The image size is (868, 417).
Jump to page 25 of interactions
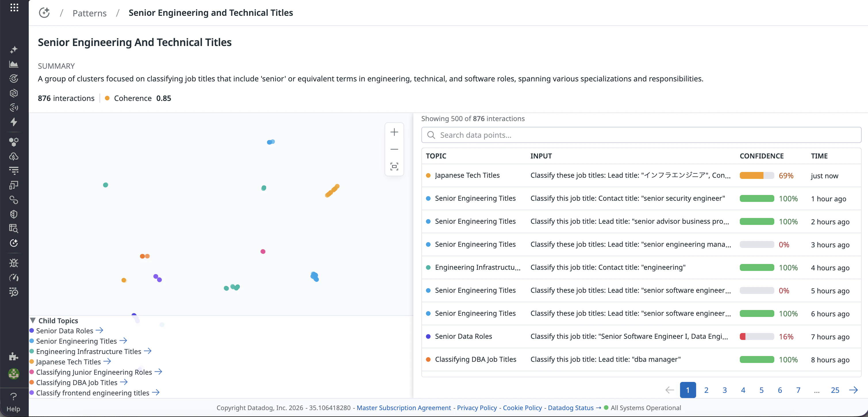tap(835, 390)
